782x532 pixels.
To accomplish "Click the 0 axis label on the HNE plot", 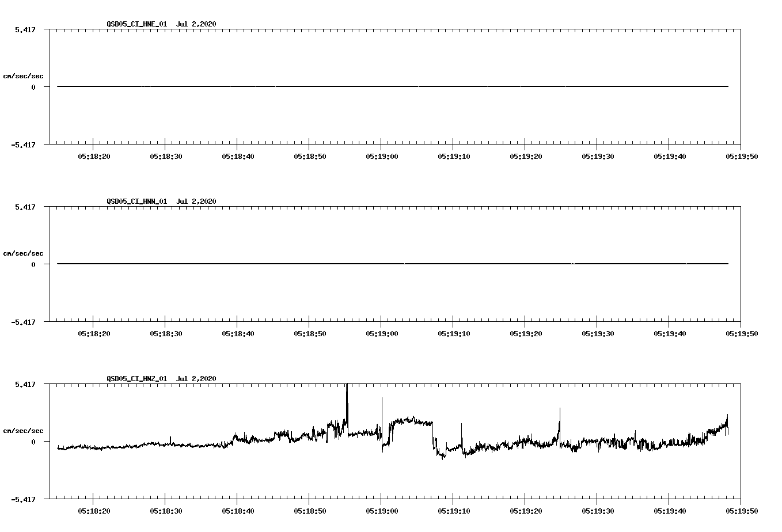I will coord(33,87).
